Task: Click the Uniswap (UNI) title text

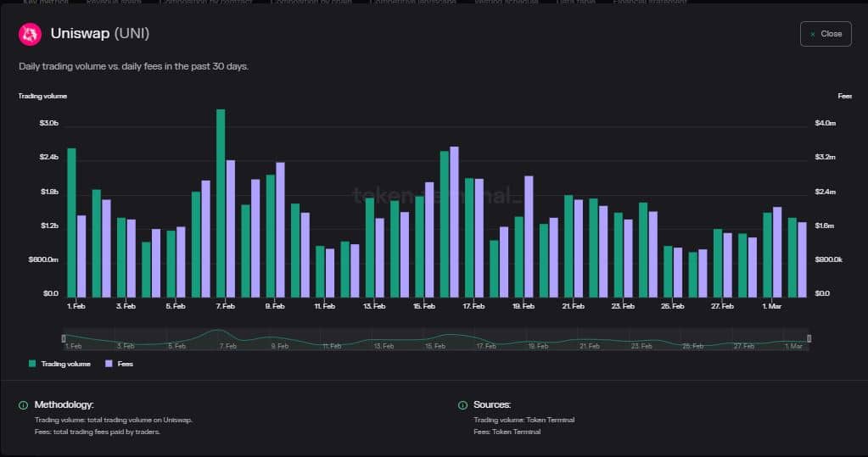Action: pyautogui.click(x=99, y=33)
